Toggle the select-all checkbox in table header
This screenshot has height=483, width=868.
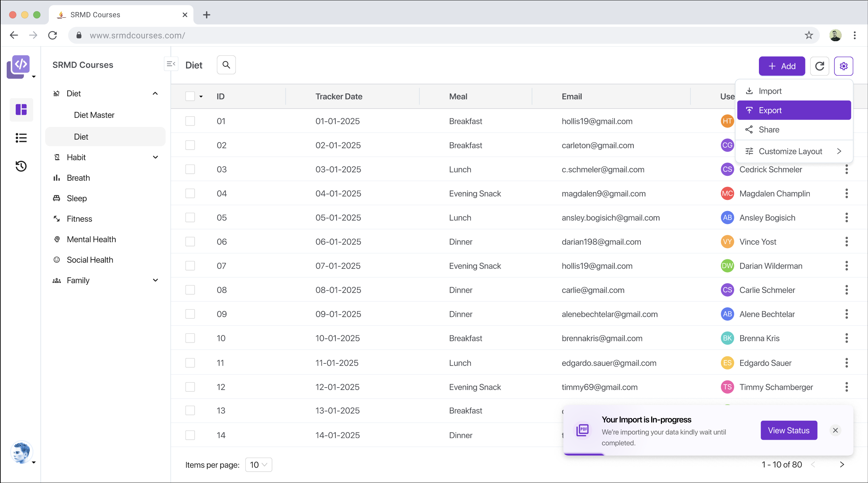pyautogui.click(x=190, y=96)
